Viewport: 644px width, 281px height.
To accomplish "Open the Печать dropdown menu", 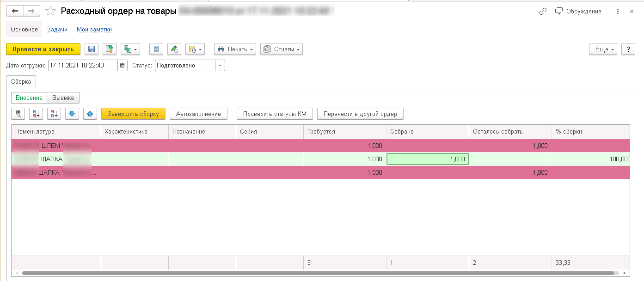I will coord(235,49).
